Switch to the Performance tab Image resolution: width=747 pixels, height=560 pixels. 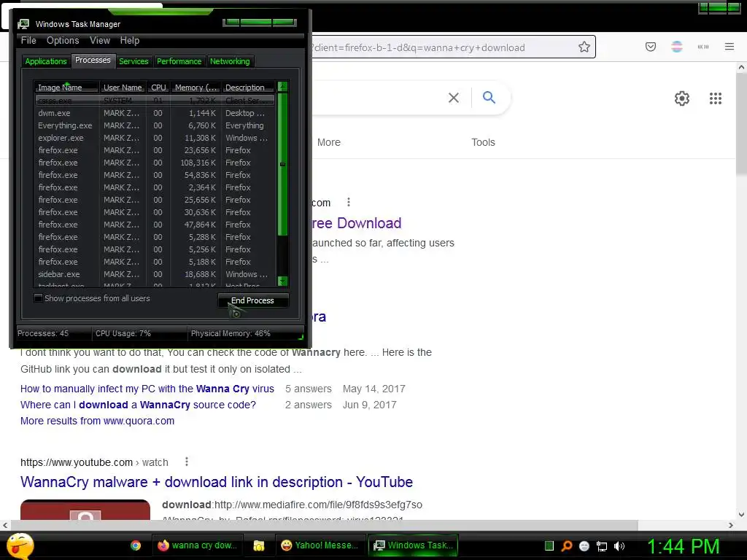(179, 61)
